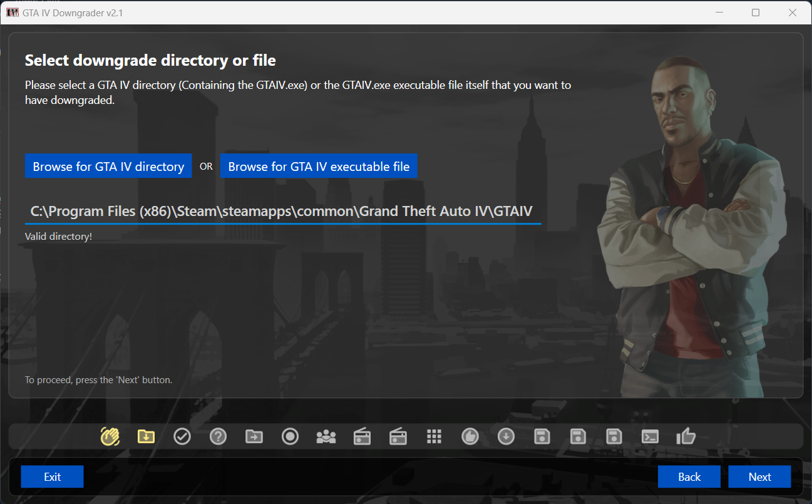The height and width of the screenshot is (504, 812).
Task: Click the radio icon beside the people group icon
Action: click(x=362, y=436)
